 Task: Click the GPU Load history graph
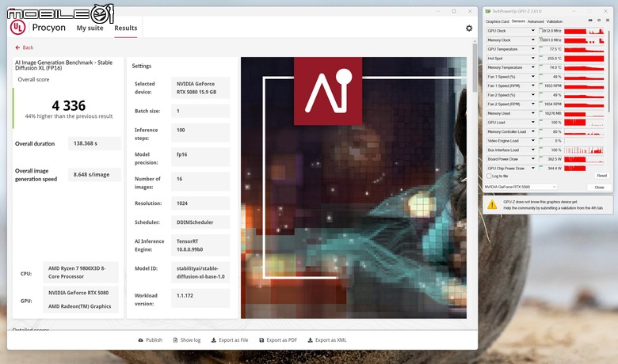click(584, 123)
